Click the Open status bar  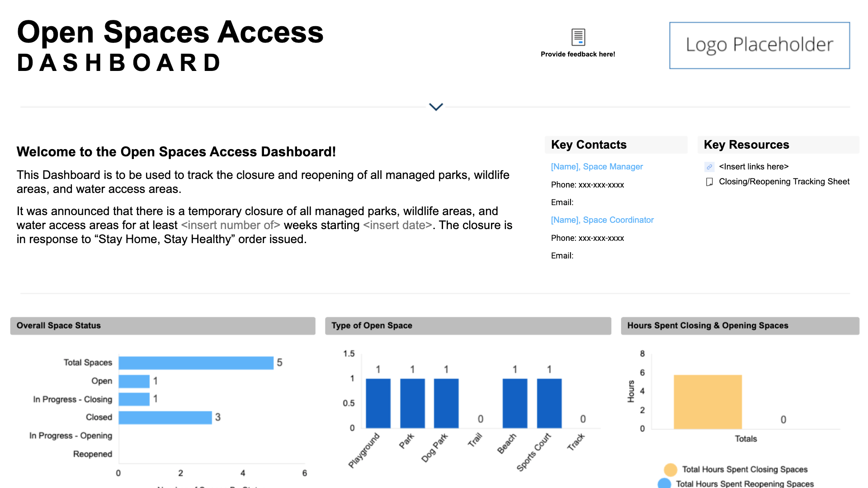pos(134,381)
